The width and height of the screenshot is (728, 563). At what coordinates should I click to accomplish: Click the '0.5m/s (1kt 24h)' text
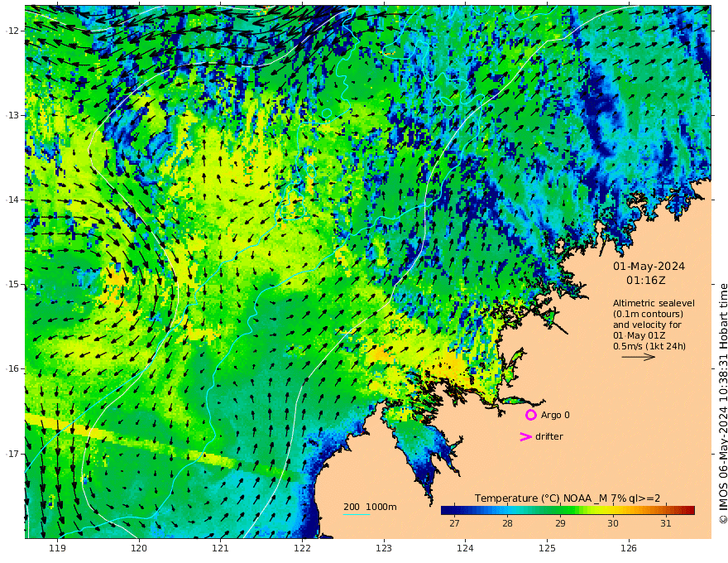pyautogui.click(x=649, y=346)
